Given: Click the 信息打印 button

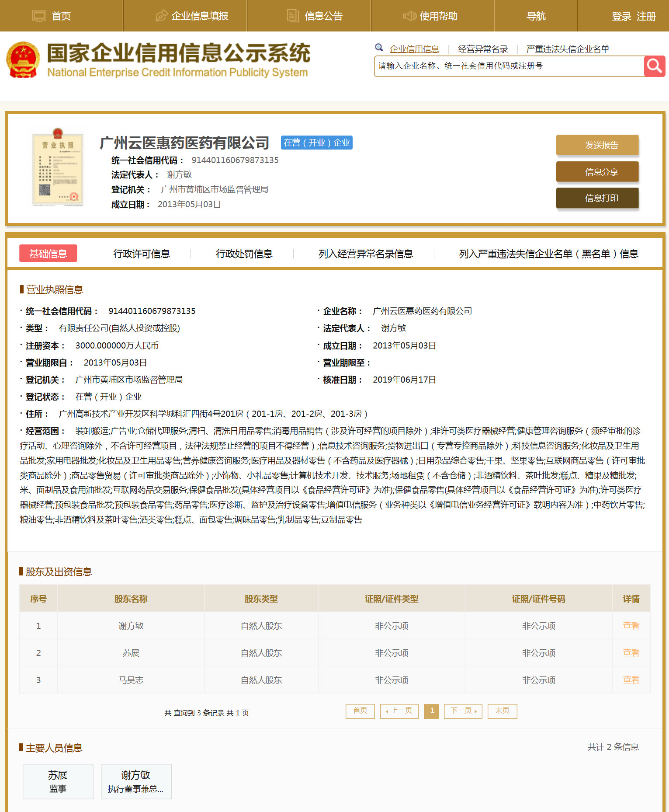Looking at the screenshot, I should click(x=597, y=198).
